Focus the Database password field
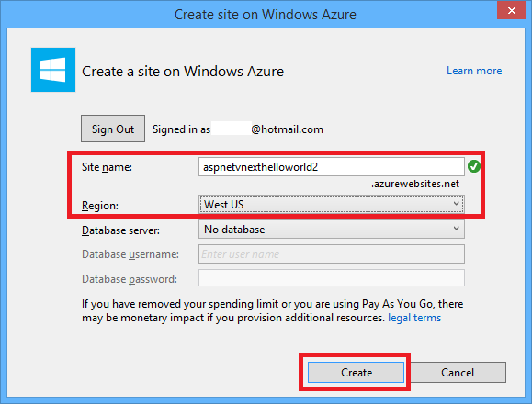This screenshot has width=532, height=404. click(332, 278)
